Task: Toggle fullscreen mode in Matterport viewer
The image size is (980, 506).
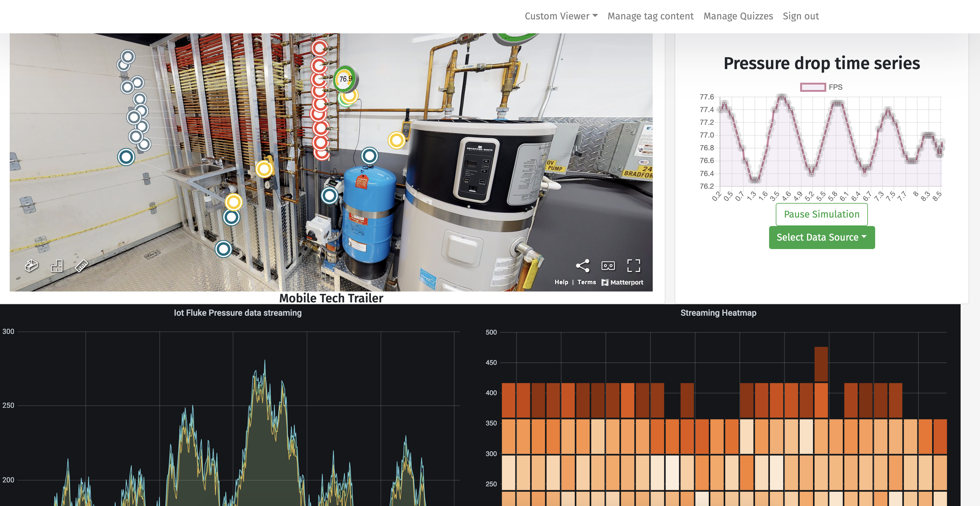Action: [x=633, y=265]
